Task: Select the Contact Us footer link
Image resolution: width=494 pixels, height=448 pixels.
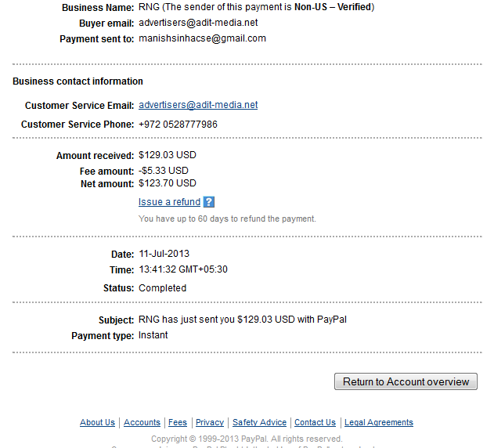Action: 315,422
